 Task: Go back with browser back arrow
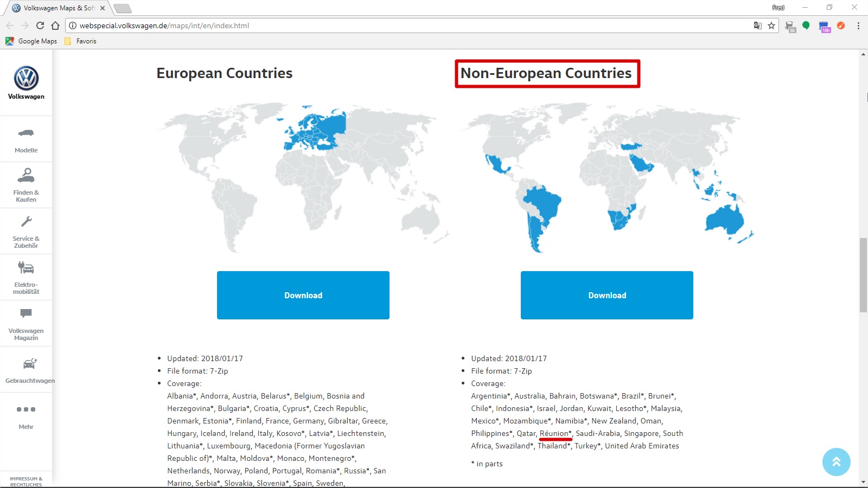pyautogui.click(x=10, y=25)
